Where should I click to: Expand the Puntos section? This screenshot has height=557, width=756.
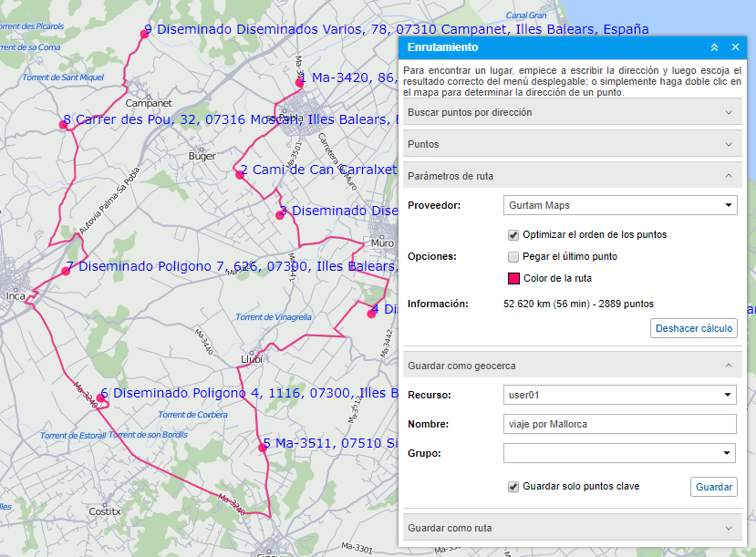click(573, 144)
